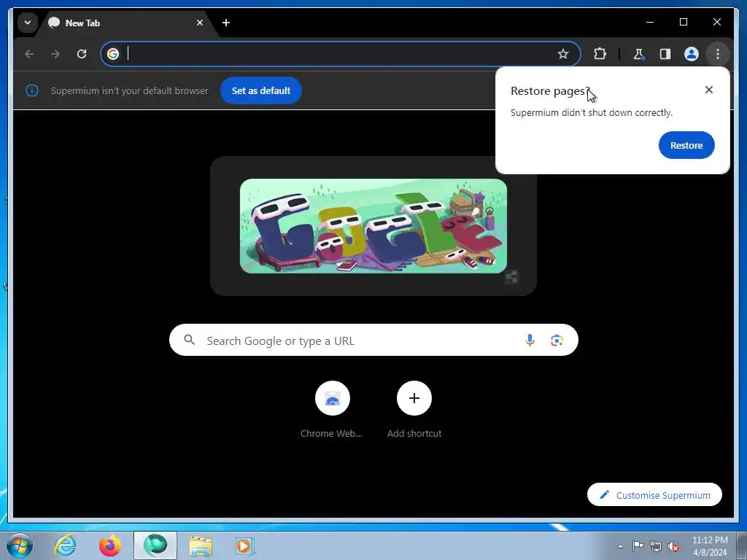Open the three-dot browser menu
Viewport: 747px width, 560px height.
718,54
